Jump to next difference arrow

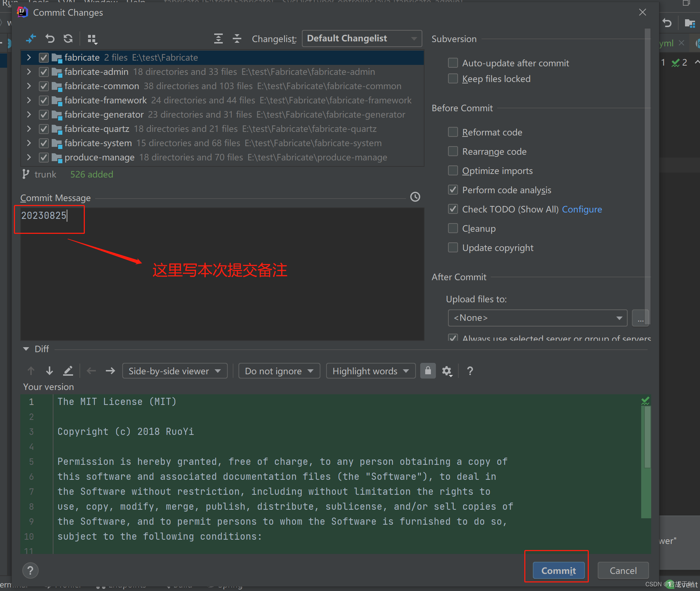50,371
